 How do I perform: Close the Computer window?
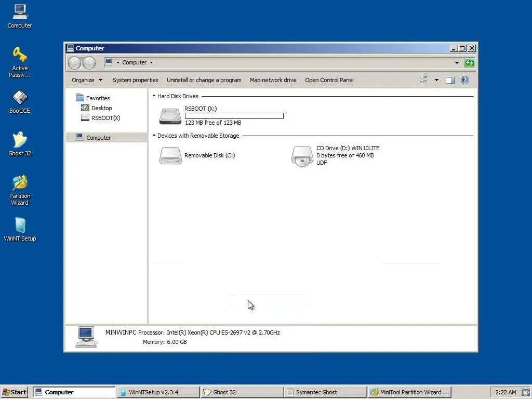(472, 48)
